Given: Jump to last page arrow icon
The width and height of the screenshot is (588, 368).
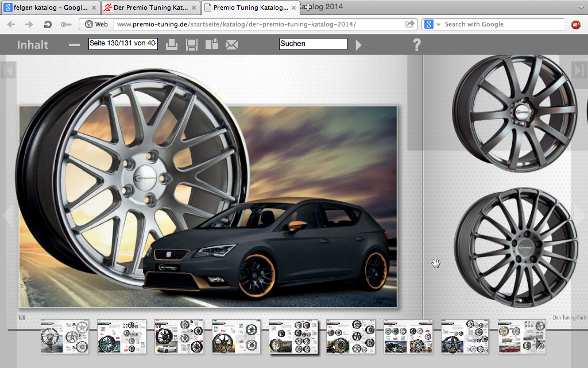Looking at the screenshot, I should click(x=580, y=70).
